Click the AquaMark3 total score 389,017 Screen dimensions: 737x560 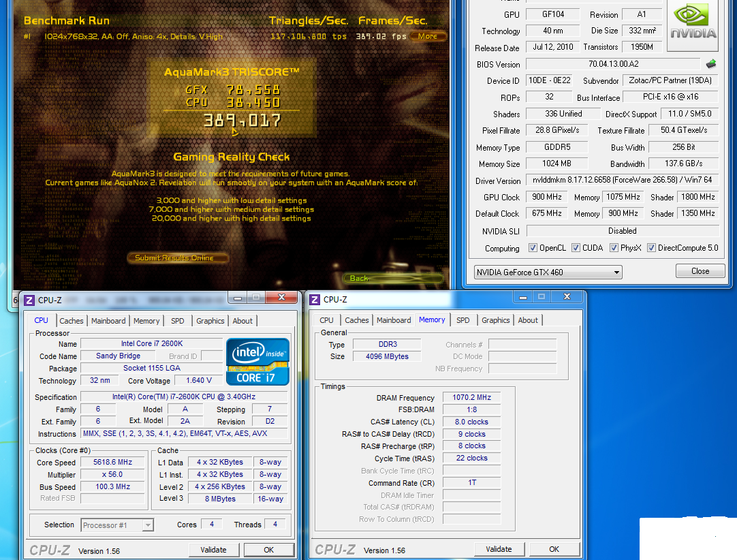242,121
